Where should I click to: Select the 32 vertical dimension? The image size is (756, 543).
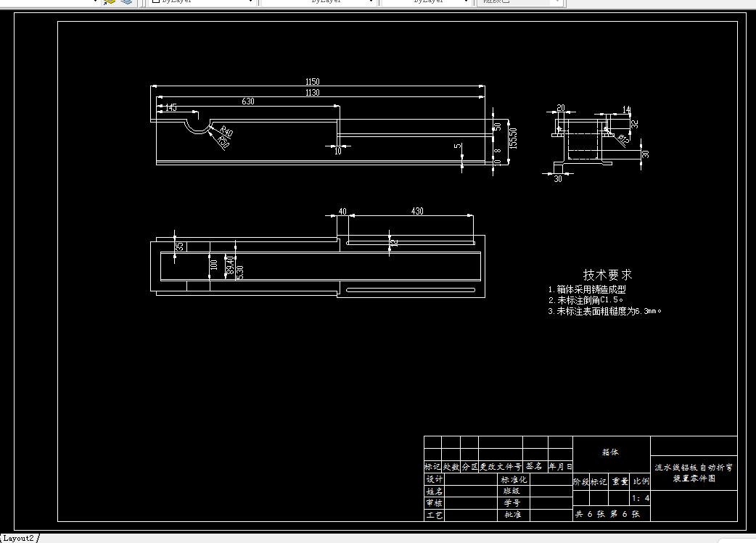point(635,124)
